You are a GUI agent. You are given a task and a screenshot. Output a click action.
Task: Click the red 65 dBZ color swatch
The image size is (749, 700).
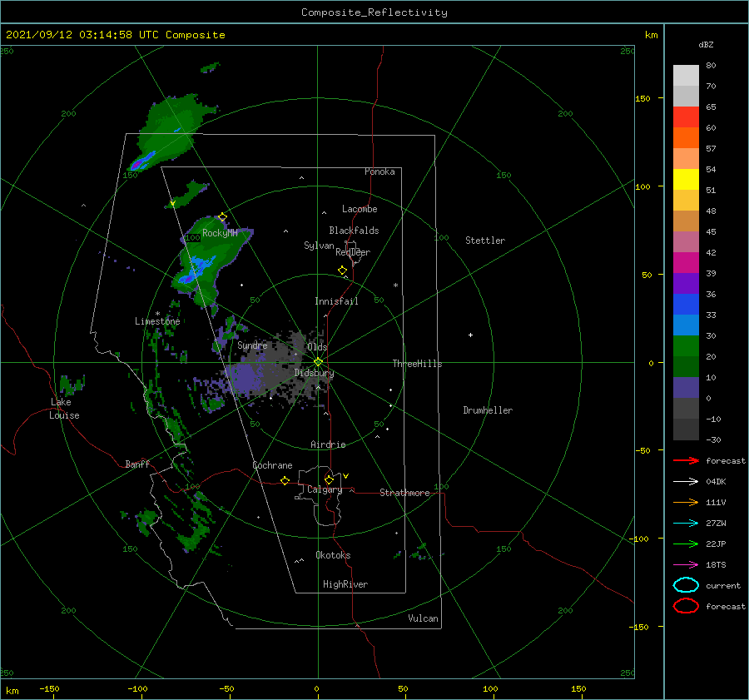686,117
